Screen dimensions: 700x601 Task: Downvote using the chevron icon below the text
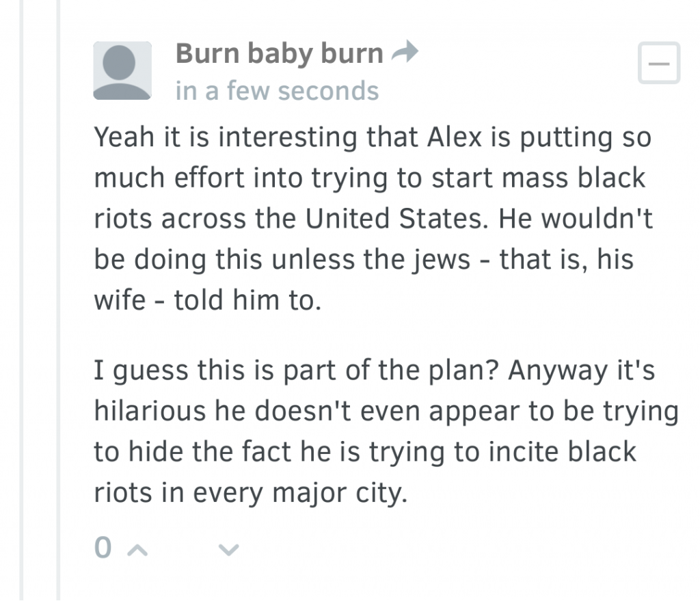pos(228,548)
